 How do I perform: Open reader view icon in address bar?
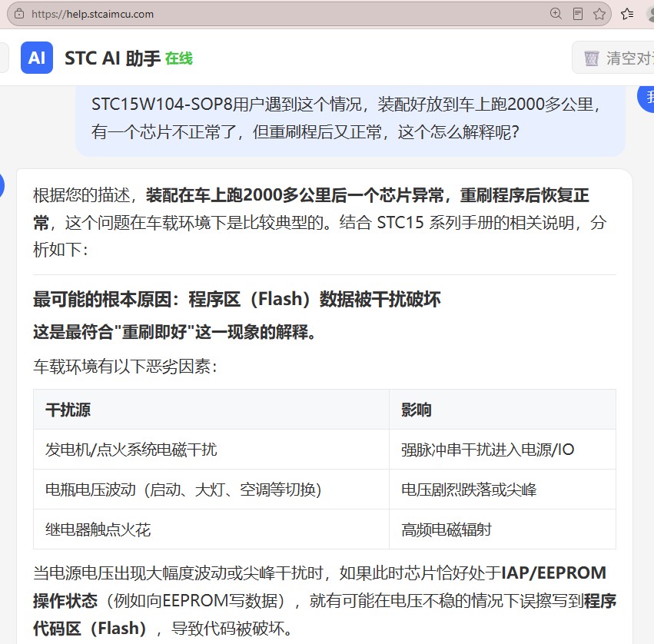click(578, 14)
